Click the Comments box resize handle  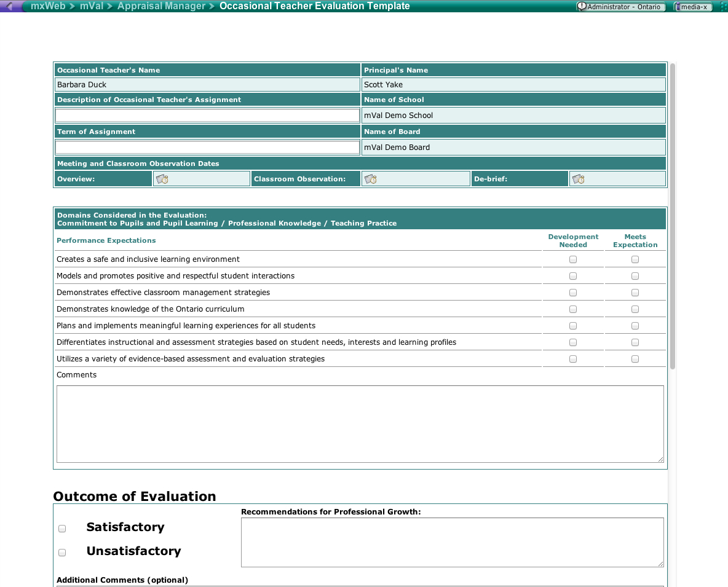coord(661,459)
